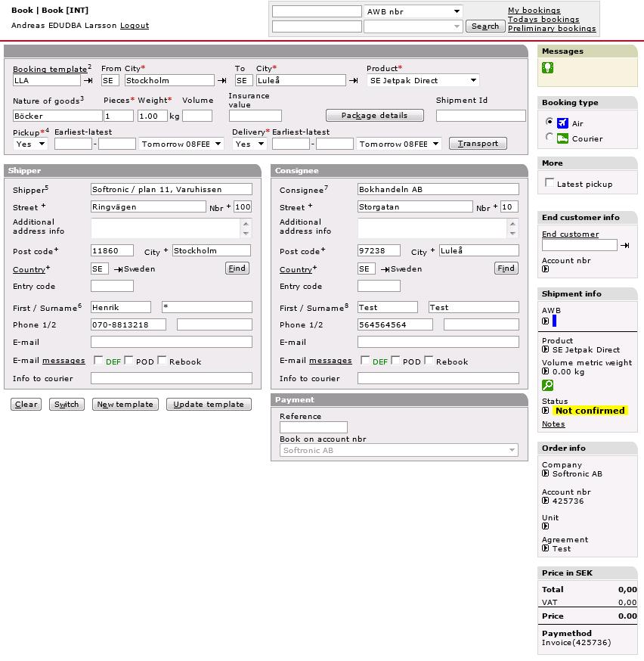Click the Search button
This screenshot has width=644, height=661.
(x=485, y=26)
